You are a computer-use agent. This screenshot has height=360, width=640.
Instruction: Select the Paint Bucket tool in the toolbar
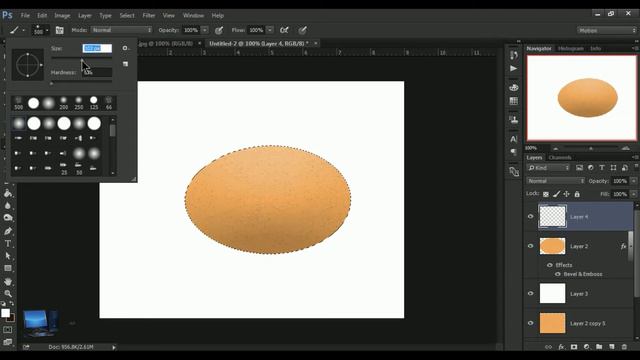coord(8,193)
